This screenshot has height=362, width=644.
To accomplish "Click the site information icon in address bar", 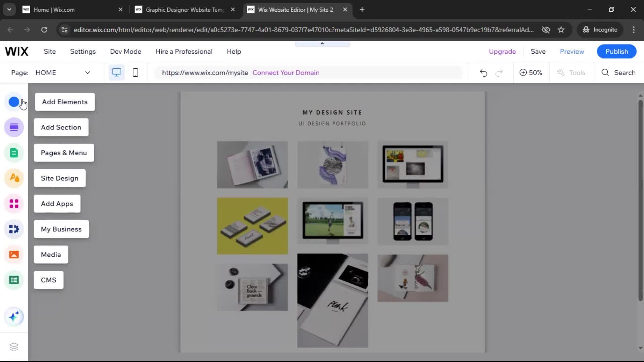I will pos(64,29).
